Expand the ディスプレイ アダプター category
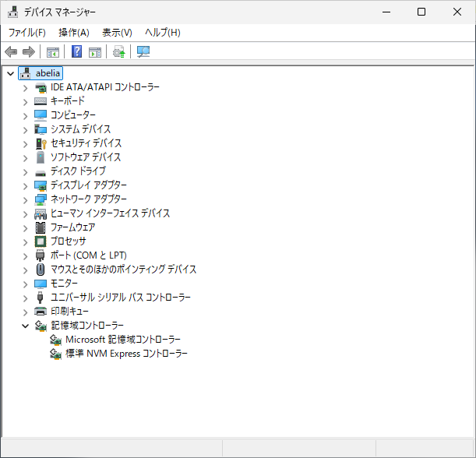Viewport: 476px width, 458px height. click(x=25, y=185)
